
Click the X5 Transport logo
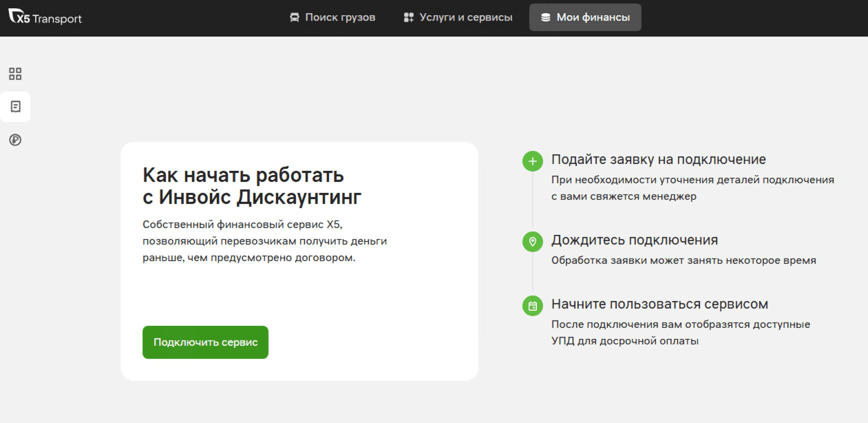pyautogui.click(x=45, y=18)
